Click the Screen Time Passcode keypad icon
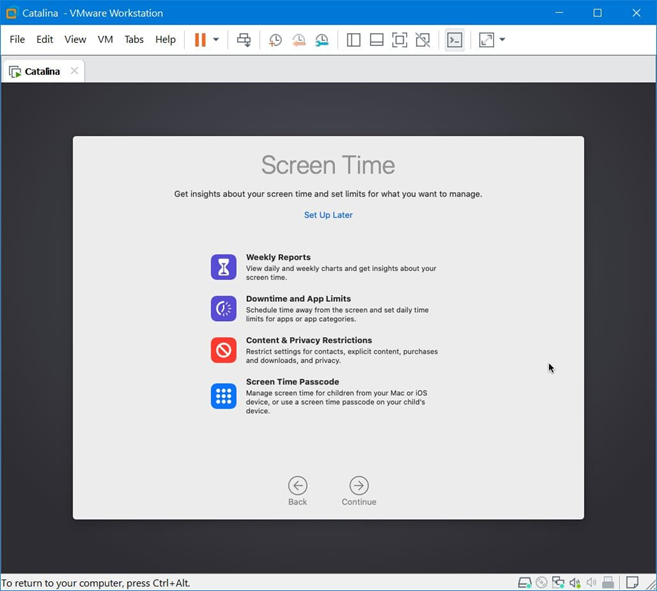The image size is (657, 591). tap(223, 396)
